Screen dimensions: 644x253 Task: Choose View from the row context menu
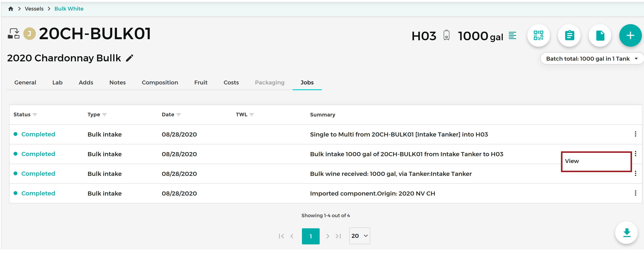tap(596, 161)
